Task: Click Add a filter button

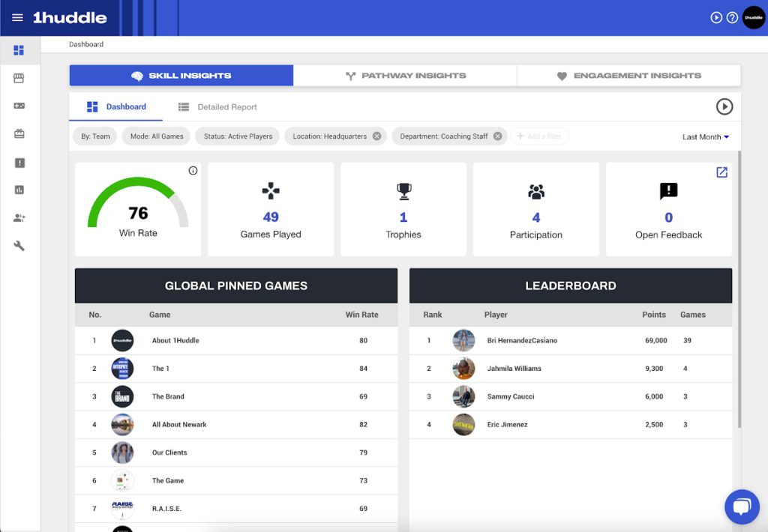Action: pyautogui.click(x=540, y=136)
